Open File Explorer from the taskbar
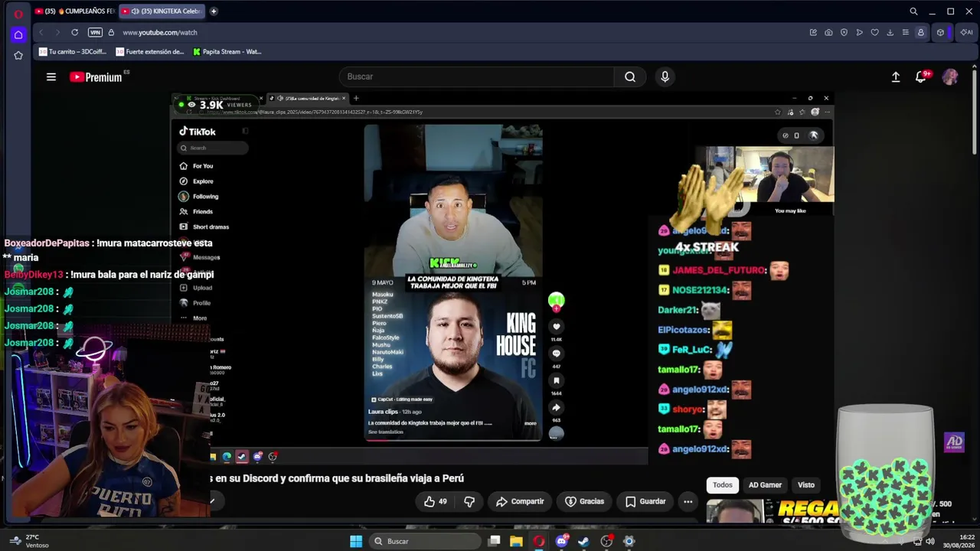The height and width of the screenshot is (551, 980). 516,541
